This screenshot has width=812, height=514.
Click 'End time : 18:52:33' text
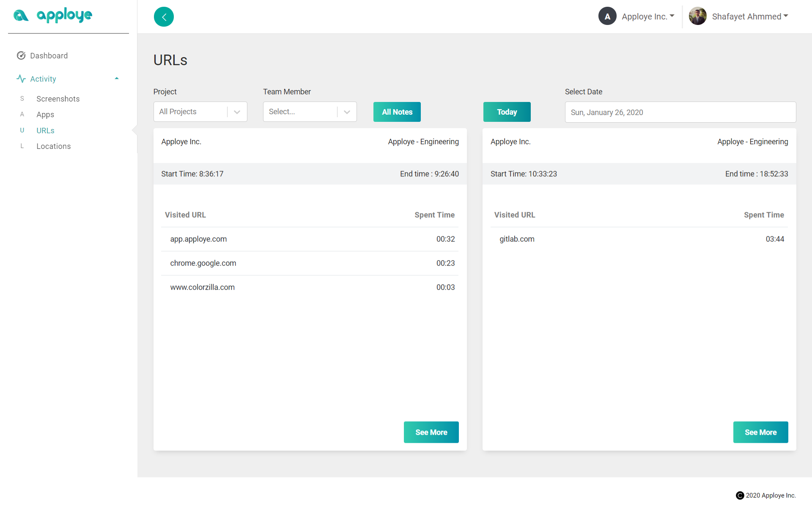757,174
